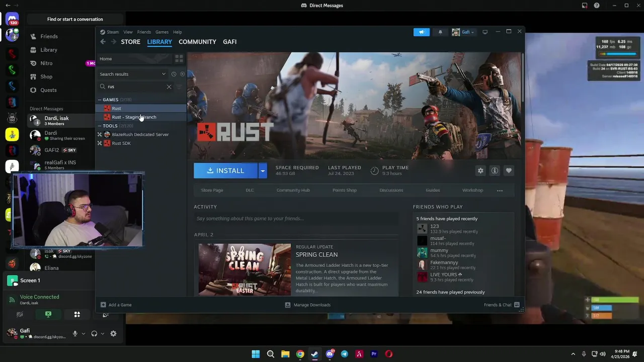Screen dimensions: 644x362
Task: Mute Discord microphone
Action: (x=75, y=333)
